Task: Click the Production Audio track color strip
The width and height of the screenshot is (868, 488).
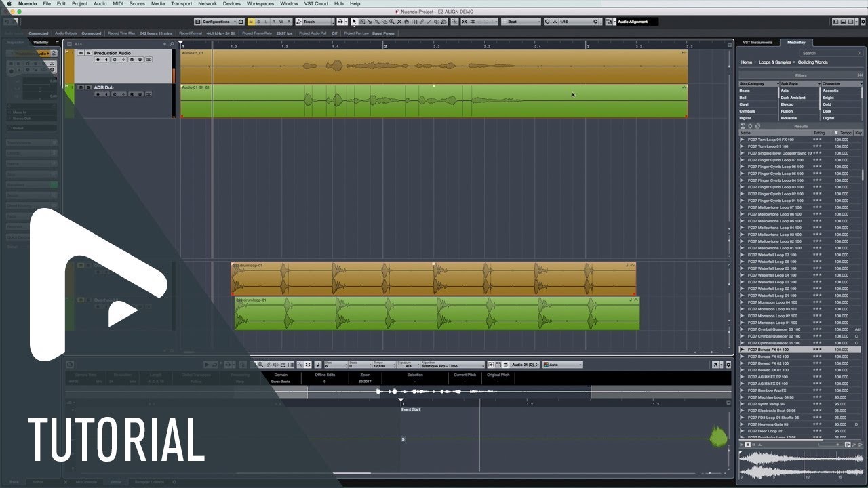Action: click(x=68, y=66)
